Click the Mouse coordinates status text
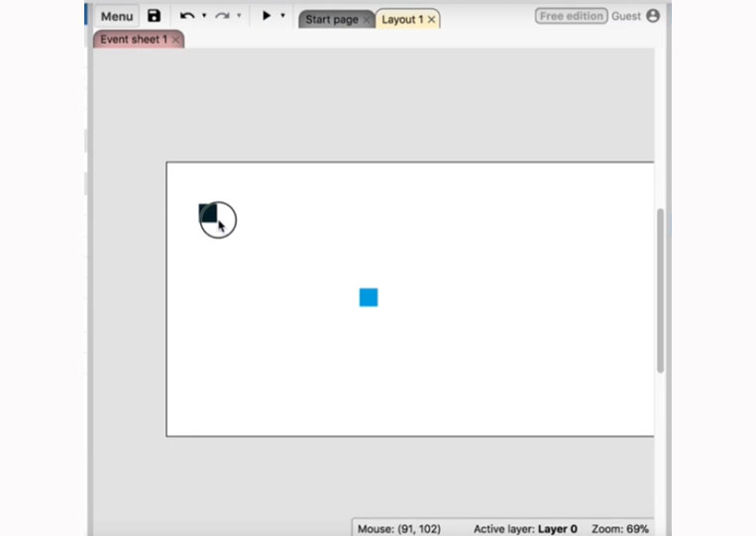756x536 pixels. tap(399, 529)
